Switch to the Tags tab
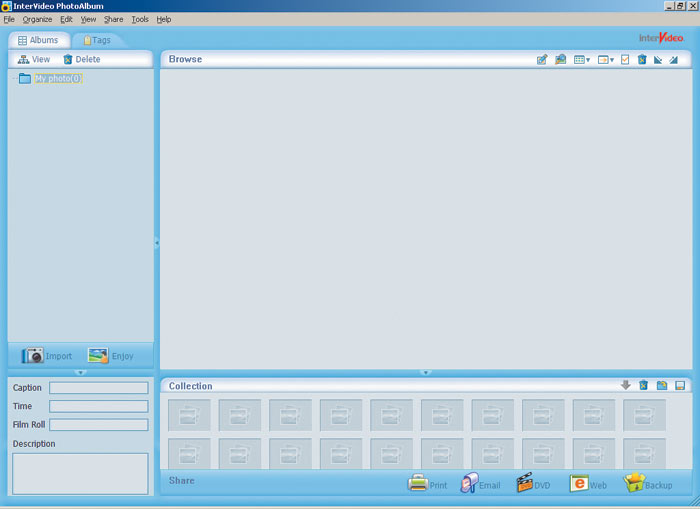700x509 pixels. click(x=97, y=40)
